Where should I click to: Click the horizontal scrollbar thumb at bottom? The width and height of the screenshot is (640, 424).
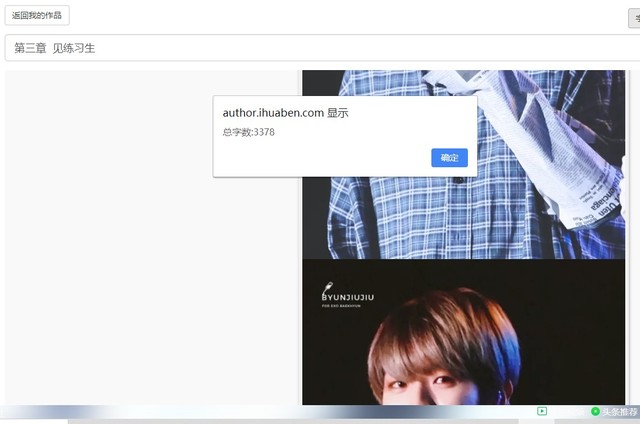[x=290, y=421]
